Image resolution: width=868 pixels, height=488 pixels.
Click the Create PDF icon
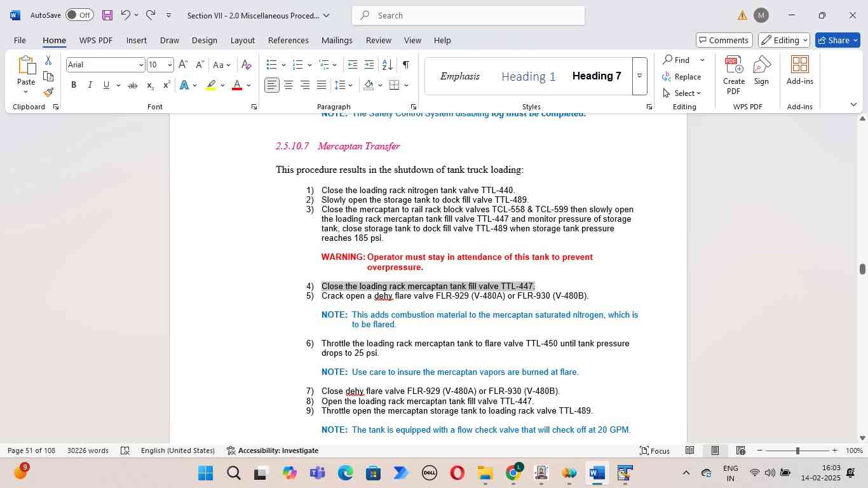734,75
